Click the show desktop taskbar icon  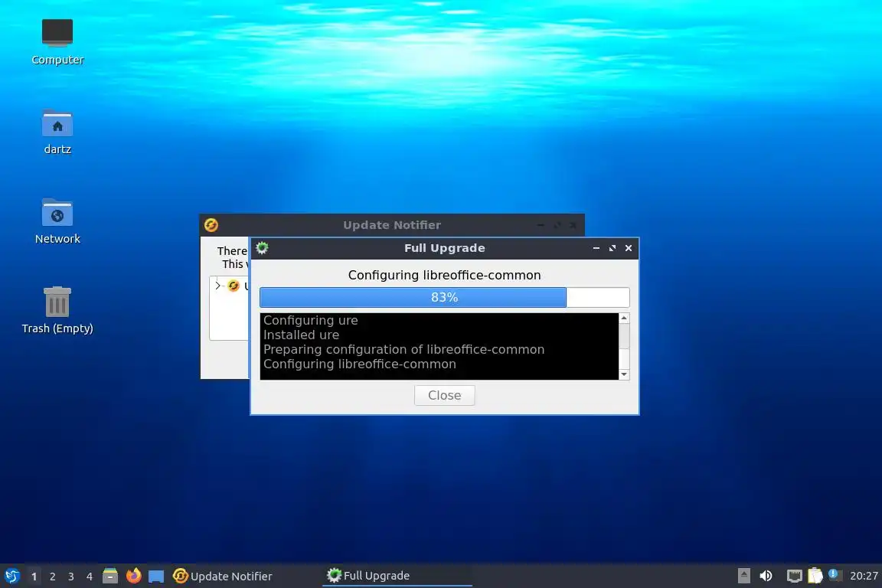[x=156, y=577]
